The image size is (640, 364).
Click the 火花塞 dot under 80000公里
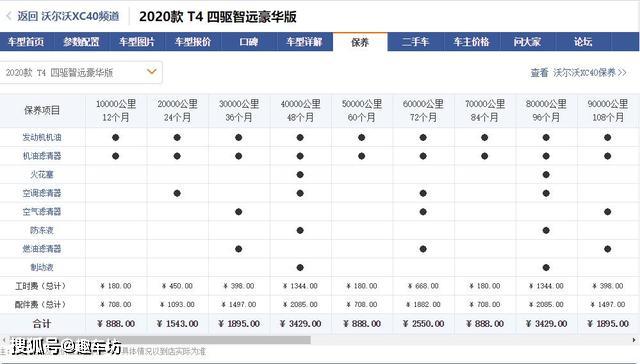[546, 175]
